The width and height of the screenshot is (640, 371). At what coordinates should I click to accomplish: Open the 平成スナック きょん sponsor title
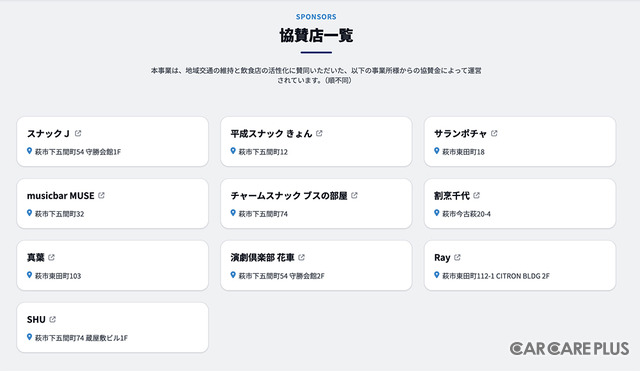(271, 133)
